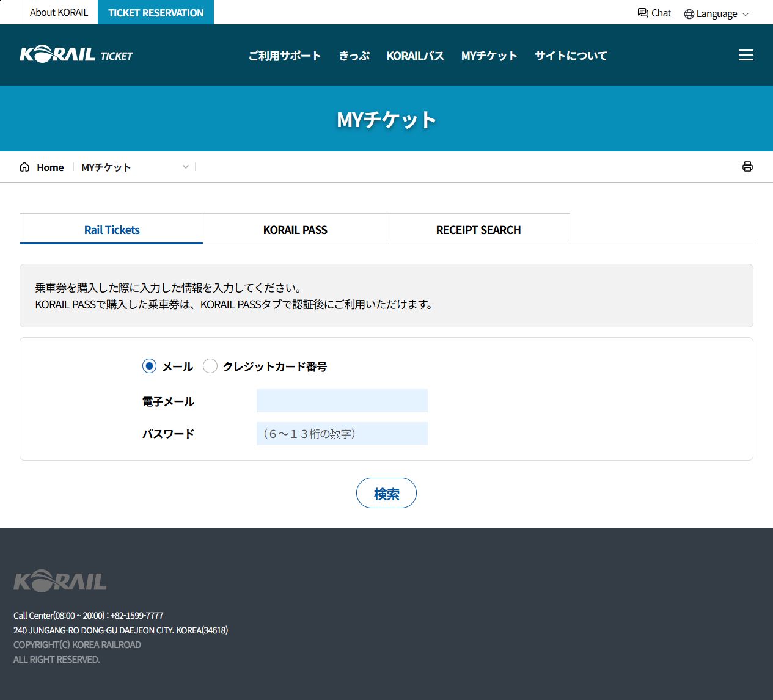This screenshot has height=700, width=773.
Task: Click the Home breadcrumb link
Action: (50, 167)
